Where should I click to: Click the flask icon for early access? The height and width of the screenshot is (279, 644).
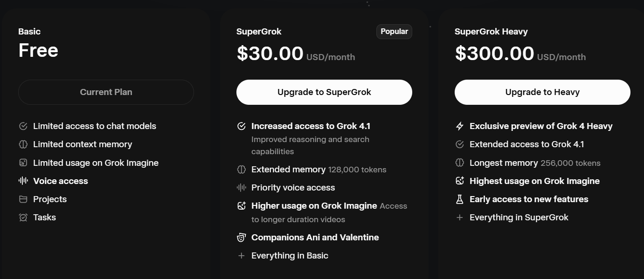(x=459, y=199)
